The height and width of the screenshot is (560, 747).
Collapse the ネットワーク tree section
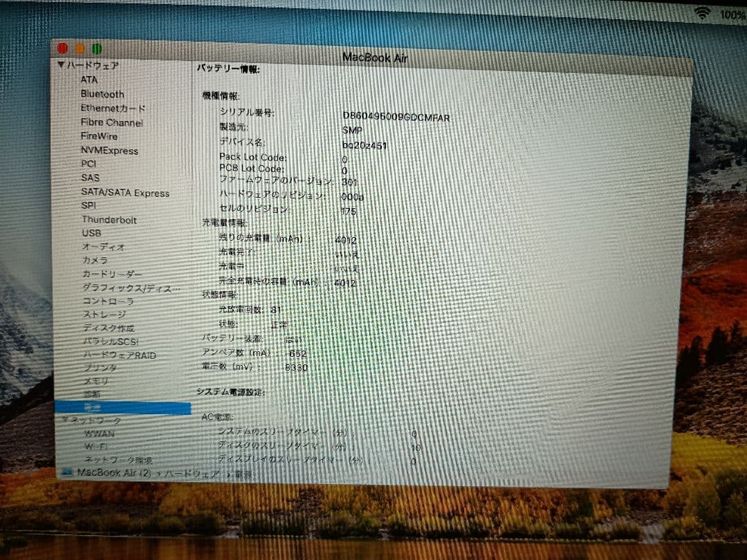coord(66,420)
